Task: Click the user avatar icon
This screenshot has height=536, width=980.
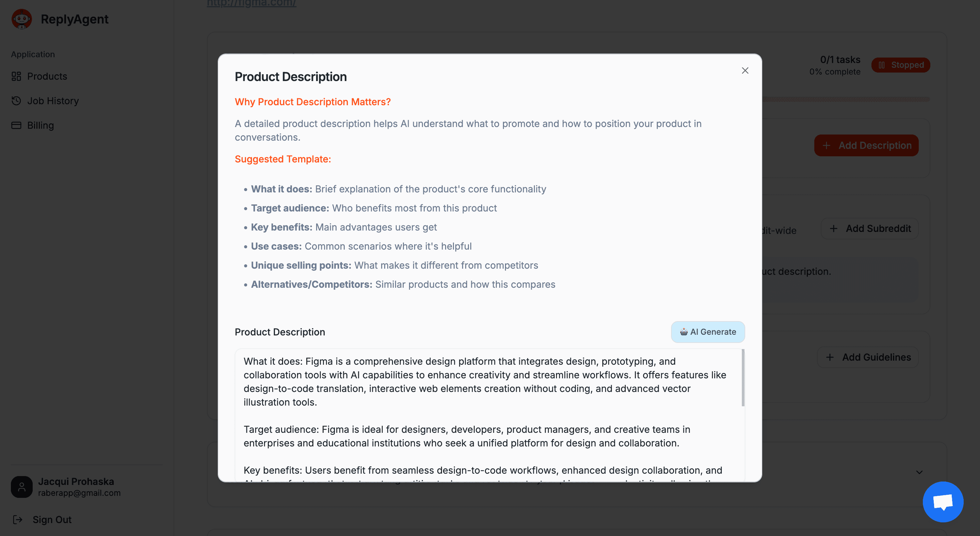Action: pyautogui.click(x=22, y=487)
